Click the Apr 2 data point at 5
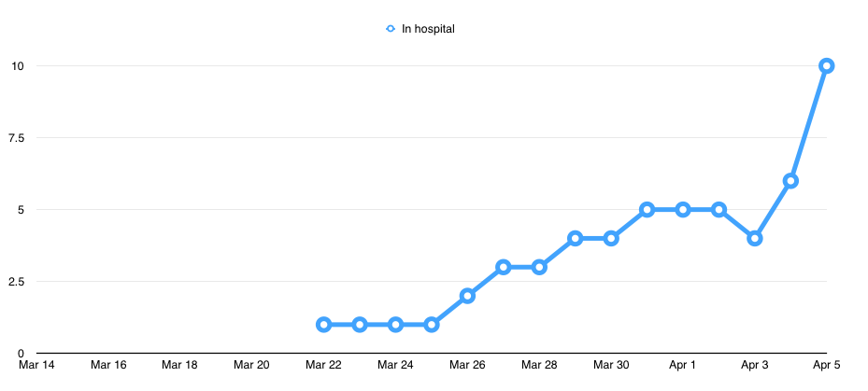 coord(719,210)
